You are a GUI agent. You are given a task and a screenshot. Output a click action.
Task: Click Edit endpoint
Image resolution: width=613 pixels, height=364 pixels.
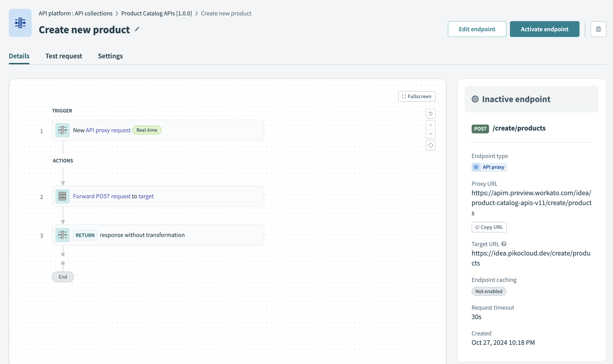coord(477,29)
